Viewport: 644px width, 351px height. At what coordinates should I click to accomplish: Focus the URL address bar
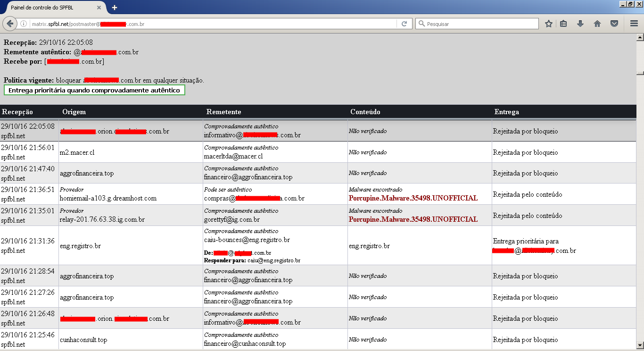click(236, 24)
